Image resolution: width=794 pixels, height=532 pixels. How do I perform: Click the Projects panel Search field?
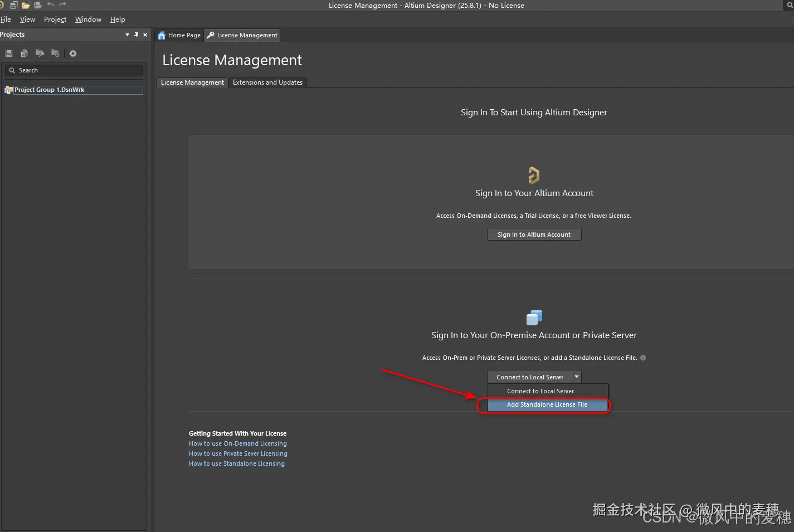click(x=74, y=70)
